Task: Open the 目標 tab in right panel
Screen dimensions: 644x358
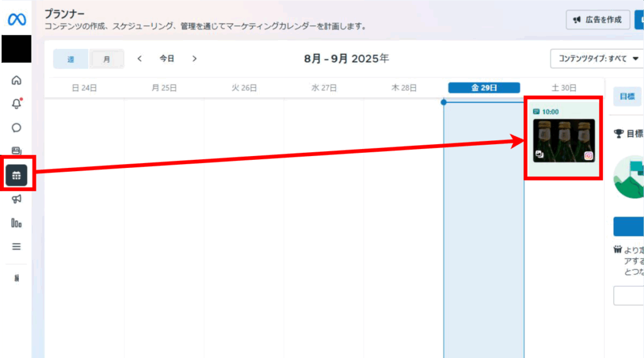Action: click(626, 96)
